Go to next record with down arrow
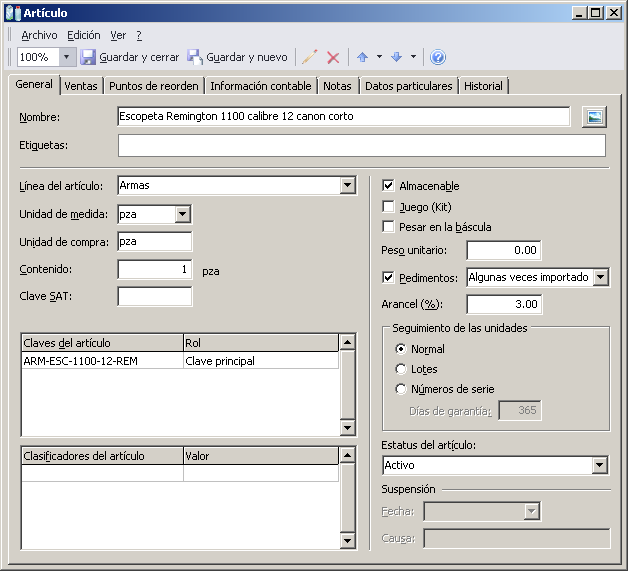 397,58
